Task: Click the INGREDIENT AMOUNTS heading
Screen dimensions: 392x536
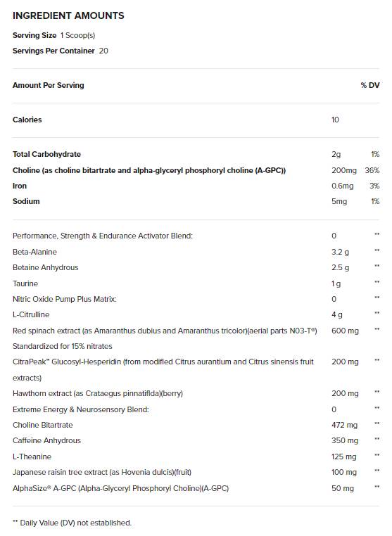Action: (68, 15)
